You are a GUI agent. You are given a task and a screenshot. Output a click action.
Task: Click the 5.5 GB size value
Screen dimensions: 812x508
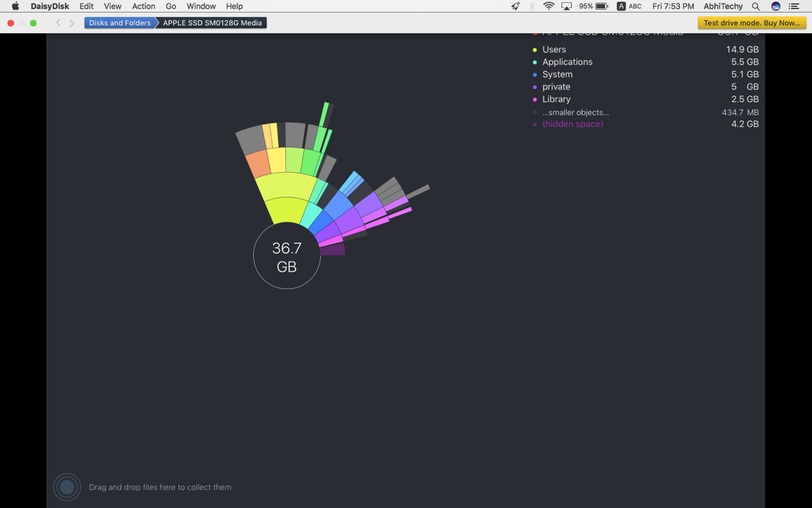[745, 62]
